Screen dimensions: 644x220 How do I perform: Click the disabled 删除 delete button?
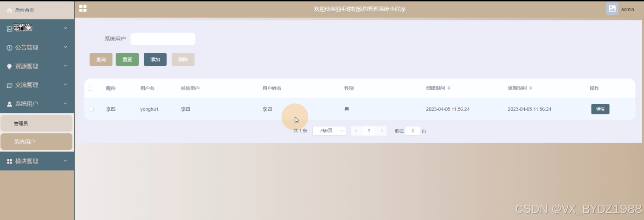tap(183, 59)
